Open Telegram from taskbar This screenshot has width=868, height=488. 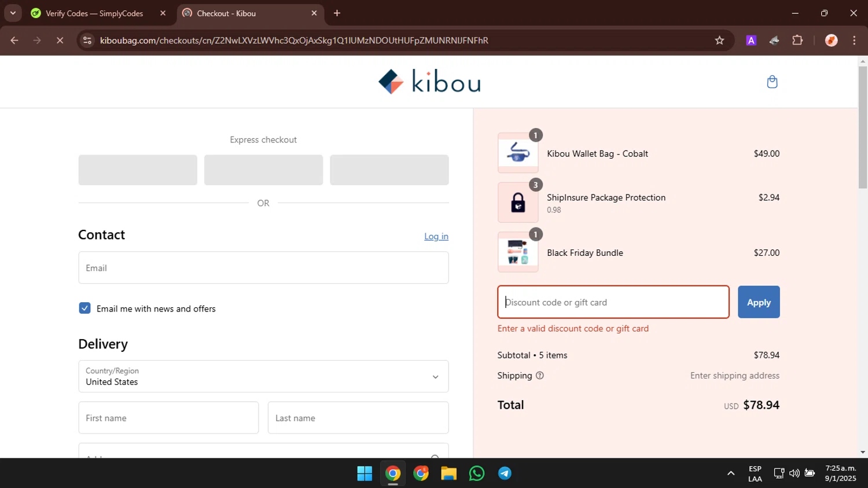click(x=505, y=474)
